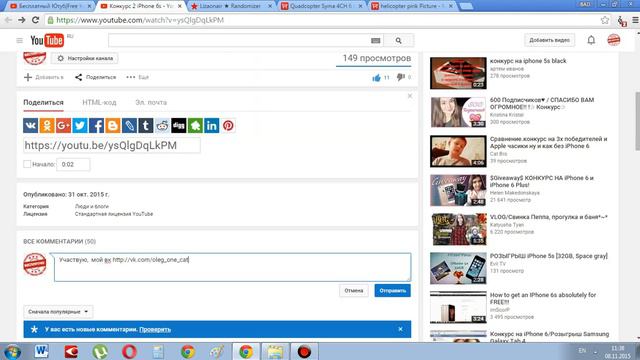Viewport: 640px width, 360px height.
Task: Open 'How to get an iPhone 6s' video
Action: click(542, 298)
